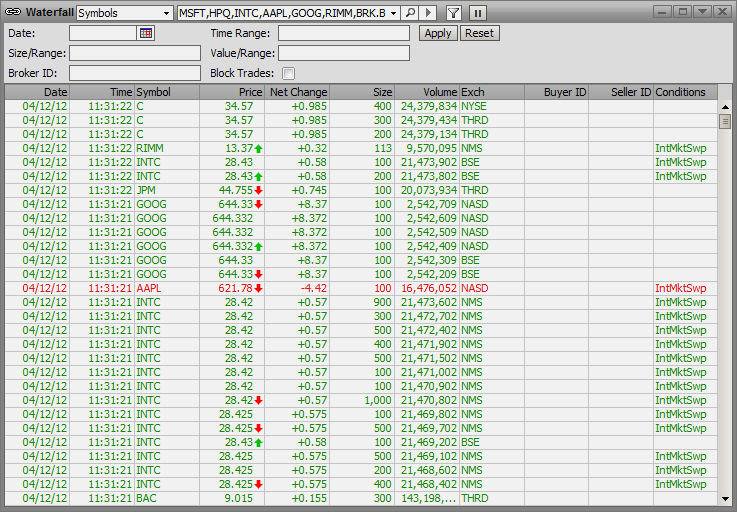Click the Net Change column header
The image size is (737, 512).
[297, 92]
